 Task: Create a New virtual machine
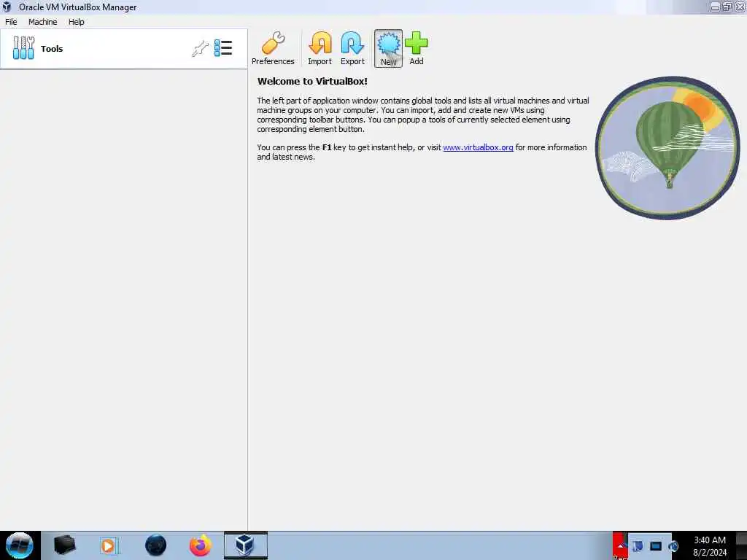click(388, 49)
